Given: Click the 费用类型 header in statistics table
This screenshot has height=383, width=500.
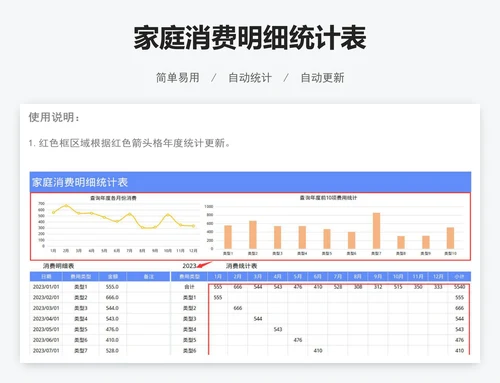Looking at the screenshot, I should point(189,276).
